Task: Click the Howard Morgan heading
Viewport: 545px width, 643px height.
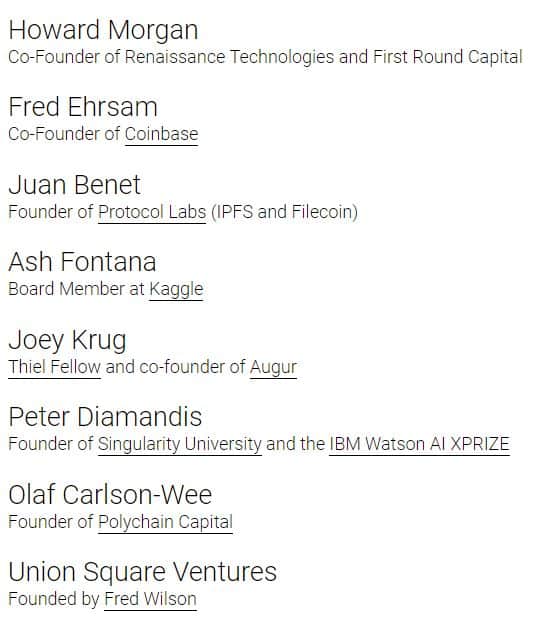Action: tap(103, 30)
